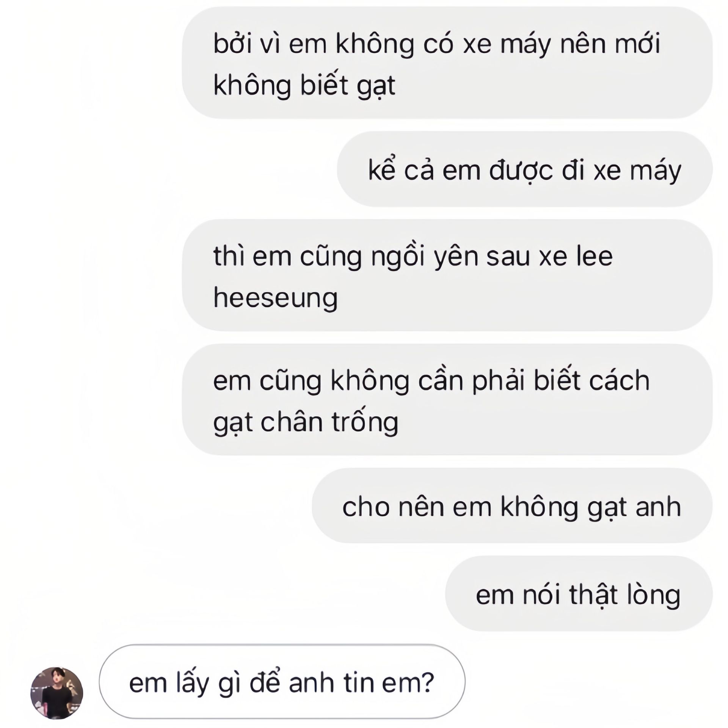Tap the message starting "thì em cũng ngồi yên"

point(447,275)
